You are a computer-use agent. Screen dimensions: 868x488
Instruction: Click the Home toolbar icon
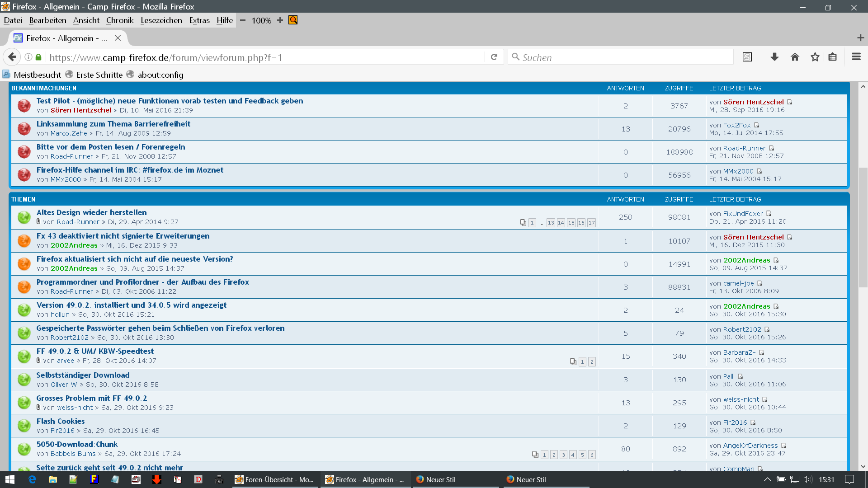pyautogui.click(x=795, y=57)
